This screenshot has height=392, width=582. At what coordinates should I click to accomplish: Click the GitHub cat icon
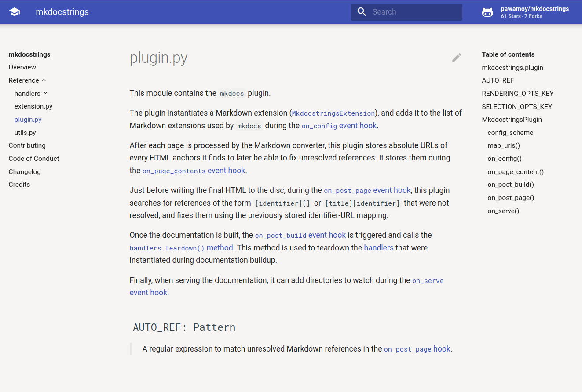(x=487, y=12)
